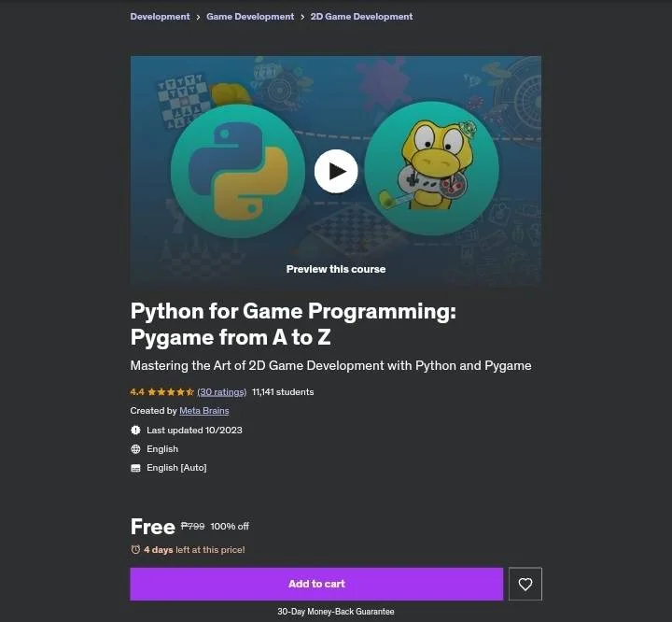The height and width of the screenshot is (622, 672).
Task: Click the 11,141 students text
Action: [x=283, y=391]
